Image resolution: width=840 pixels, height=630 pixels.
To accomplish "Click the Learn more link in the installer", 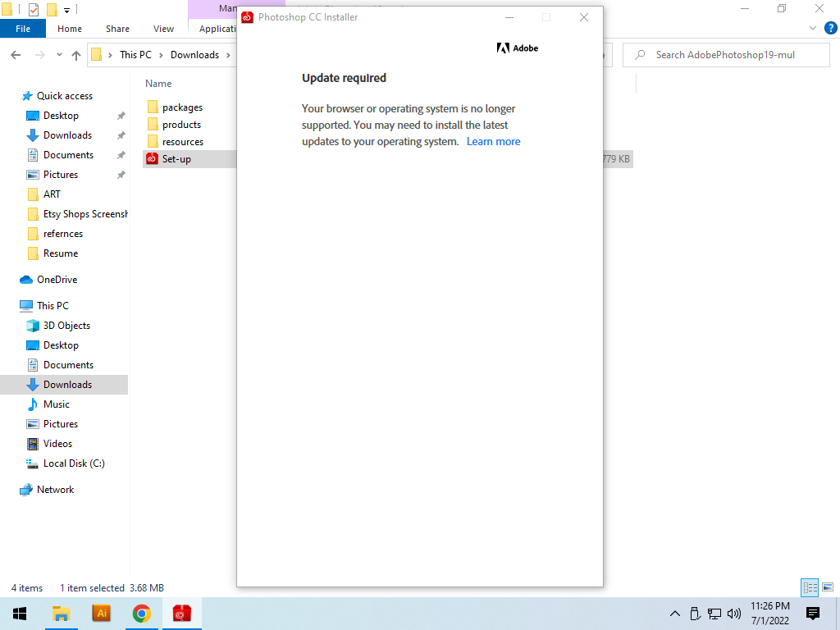I will tap(493, 141).
